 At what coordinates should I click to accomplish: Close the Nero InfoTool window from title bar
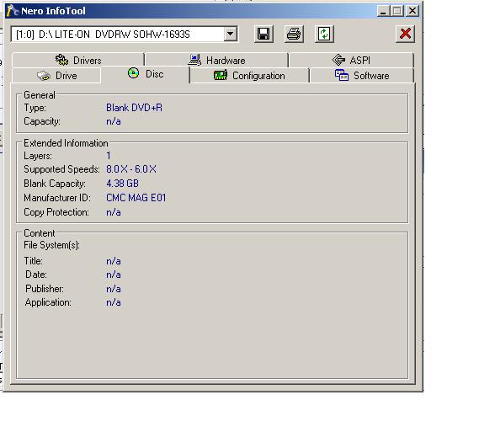click(x=412, y=11)
